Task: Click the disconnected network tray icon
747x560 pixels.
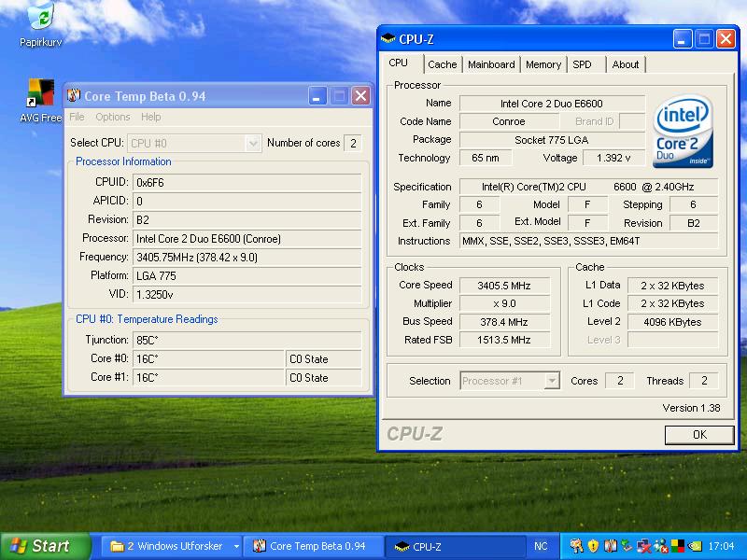Action: click(644, 546)
